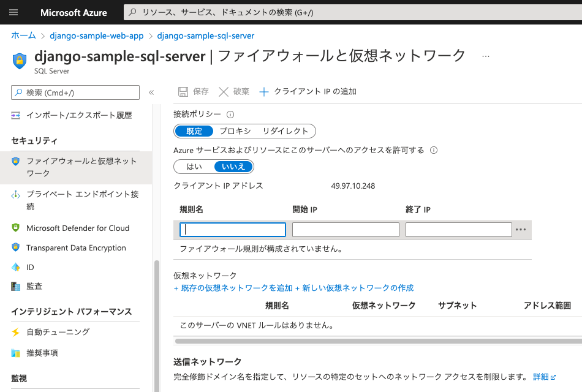The image size is (582, 392).
Task: Click the 自動チューニング lightning icon
Action: point(15,332)
